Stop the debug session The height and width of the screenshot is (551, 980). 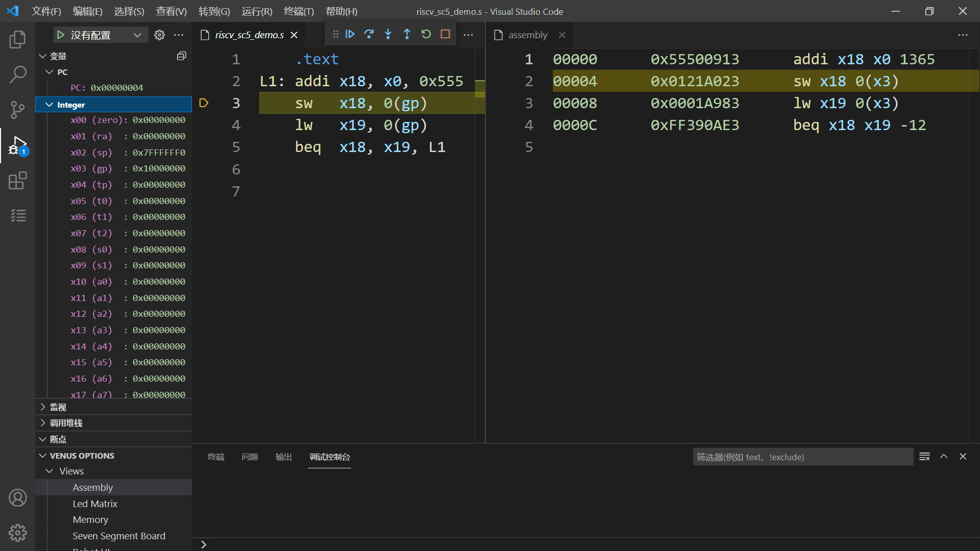(445, 34)
